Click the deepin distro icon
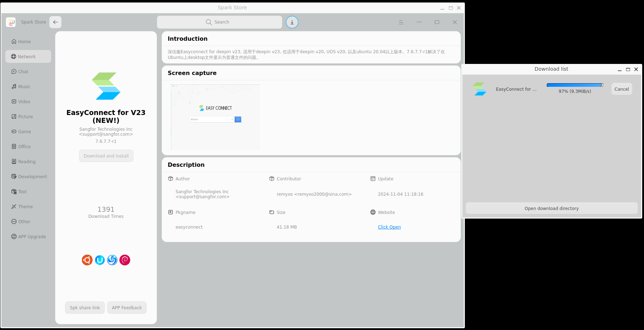The height and width of the screenshot is (330, 644). 112,260
